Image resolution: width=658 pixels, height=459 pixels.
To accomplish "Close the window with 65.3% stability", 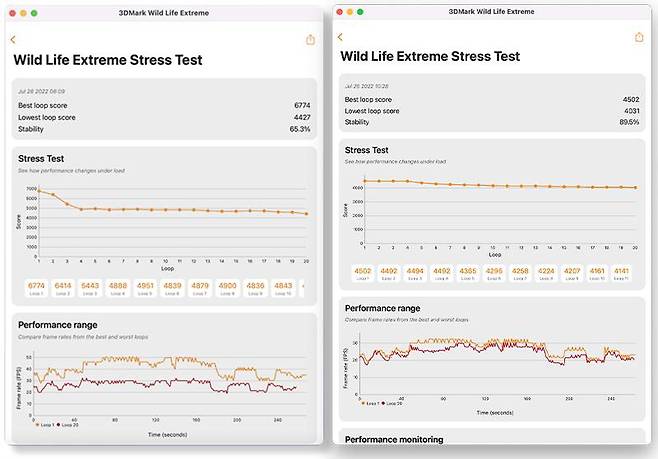I will [12, 13].
